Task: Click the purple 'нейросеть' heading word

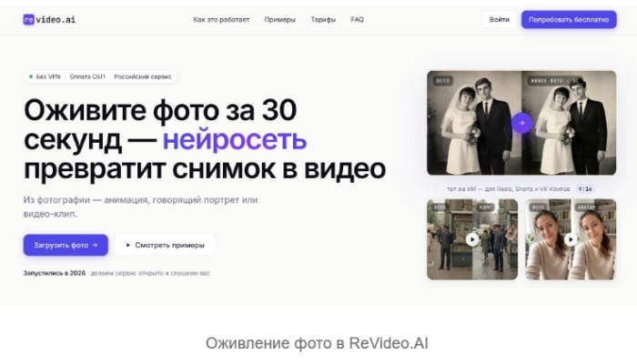Action: tap(235, 139)
